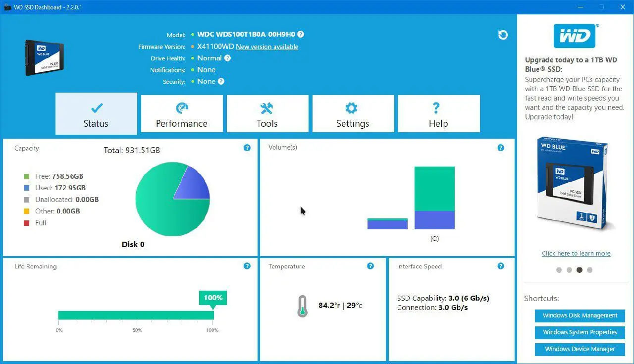Click the New version available link
This screenshot has width=634, height=364.
coord(267,47)
